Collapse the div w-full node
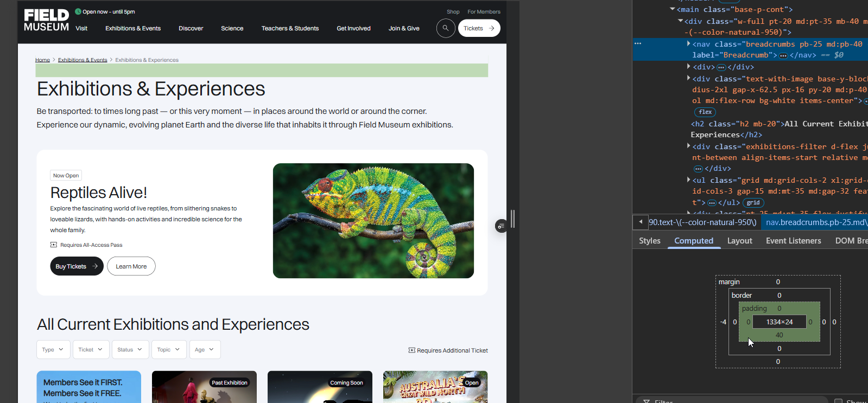The height and width of the screenshot is (403, 868). [681, 21]
